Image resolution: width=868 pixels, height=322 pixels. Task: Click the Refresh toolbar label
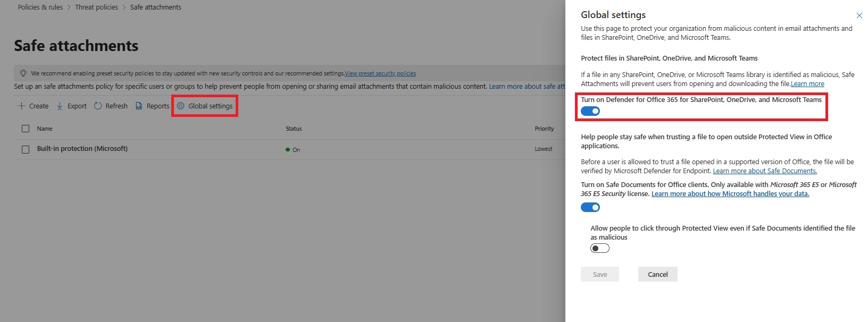116,106
